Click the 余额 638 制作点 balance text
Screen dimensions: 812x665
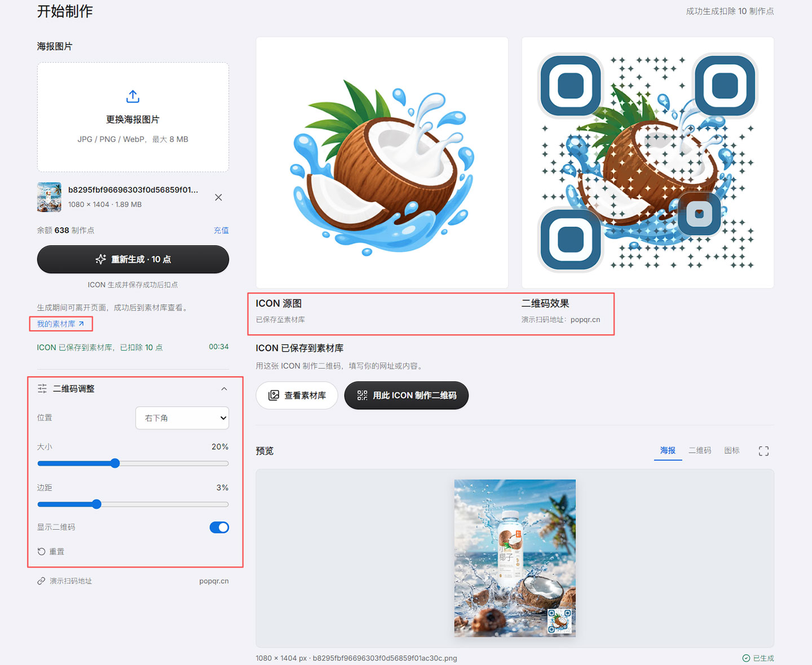65,230
